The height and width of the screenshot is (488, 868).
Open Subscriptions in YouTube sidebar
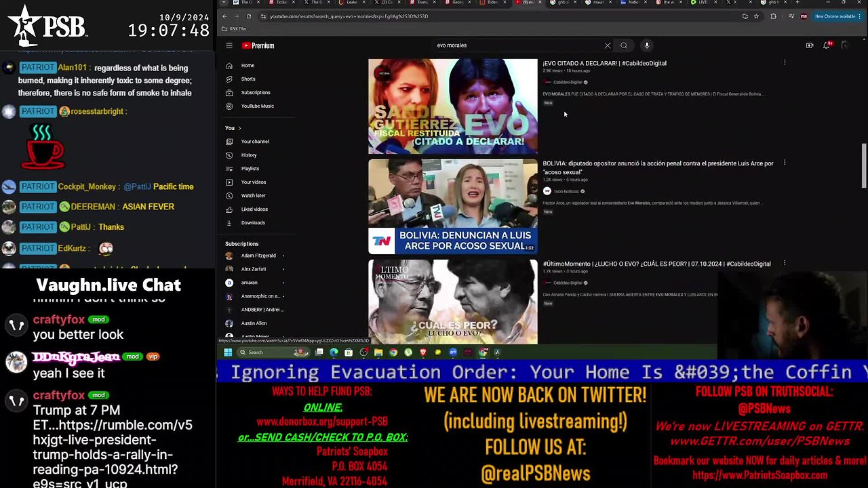click(255, 93)
